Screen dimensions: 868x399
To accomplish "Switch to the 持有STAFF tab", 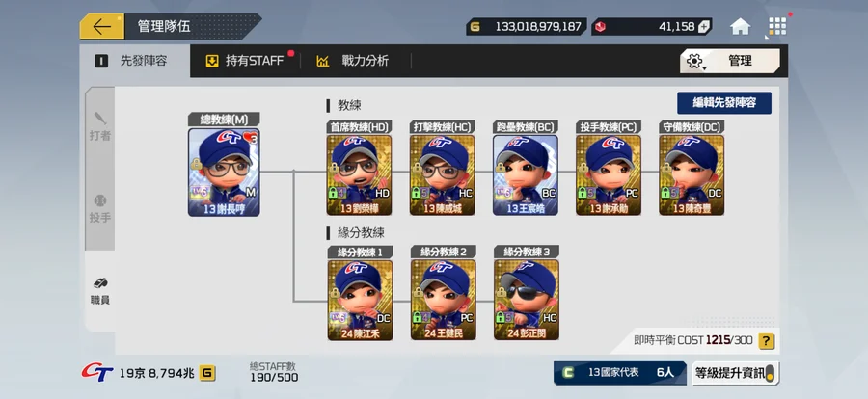I will [x=245, y=61].
